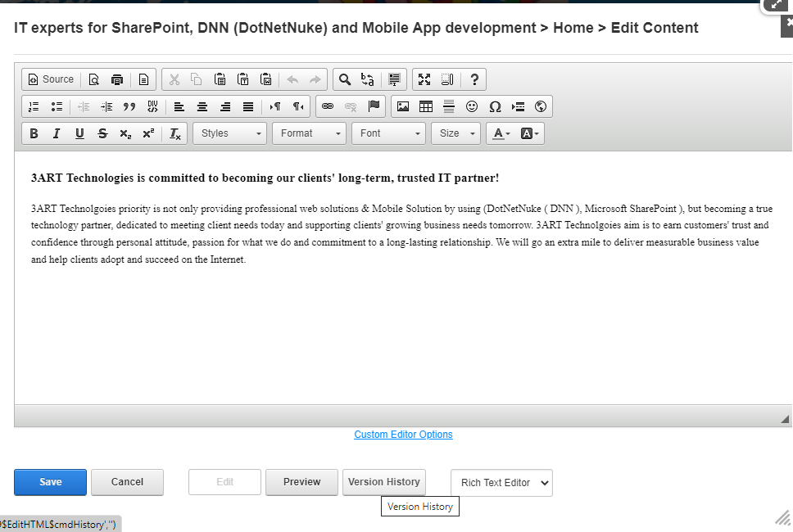Click the Cancel button
Image resolution: width=793 pixels, height=532 pixels.
tap(127, 482)
